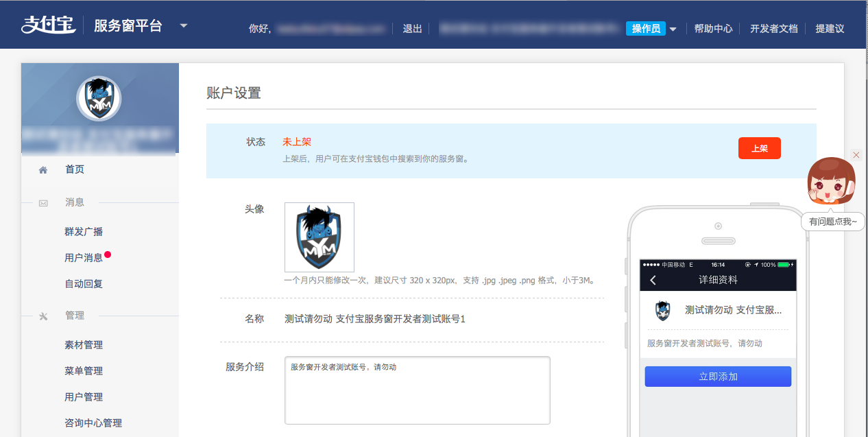Screen dimensions: 868x437
Task: Click 提建议 in the header
Action: click(x=830, y=29)
